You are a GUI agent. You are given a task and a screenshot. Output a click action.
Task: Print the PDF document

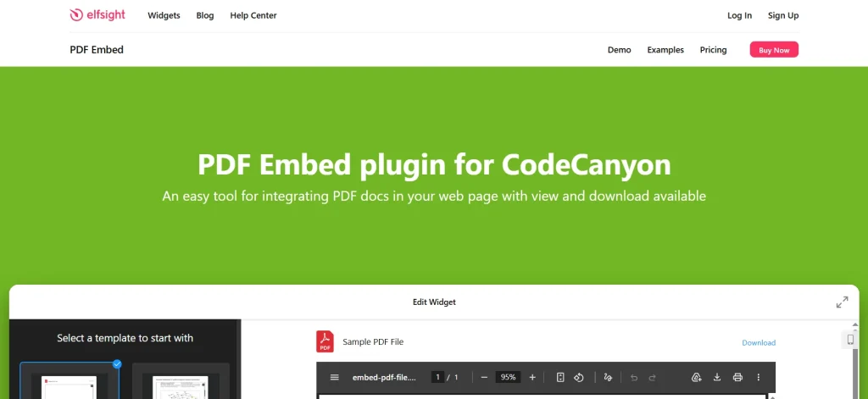pos(737,378)
